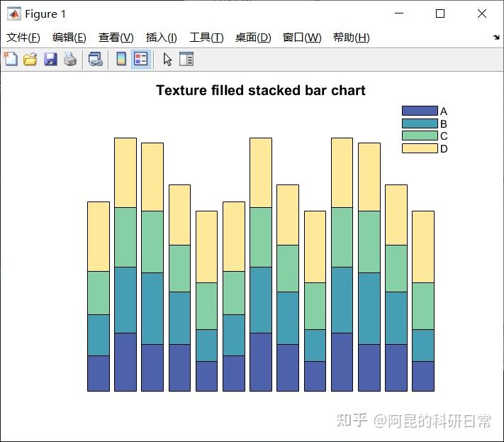
Task: Toggle the Edit Plot arrow tool
Action: (x=167, y=60)
